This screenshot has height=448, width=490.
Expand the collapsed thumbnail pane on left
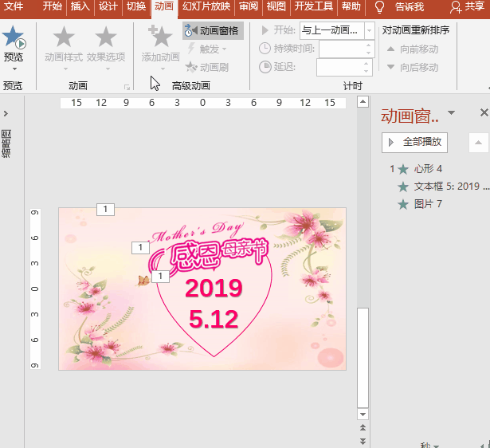point(6,114)
